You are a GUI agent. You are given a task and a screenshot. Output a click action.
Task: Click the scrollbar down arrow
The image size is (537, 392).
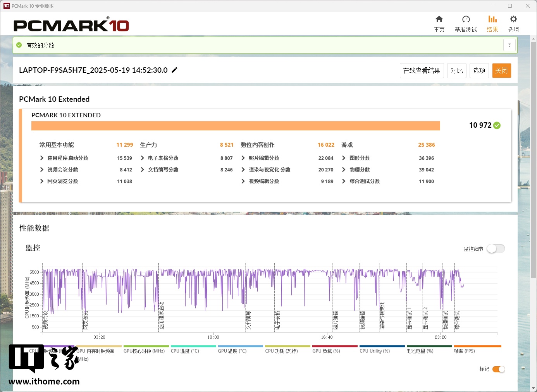coord(534,388)
